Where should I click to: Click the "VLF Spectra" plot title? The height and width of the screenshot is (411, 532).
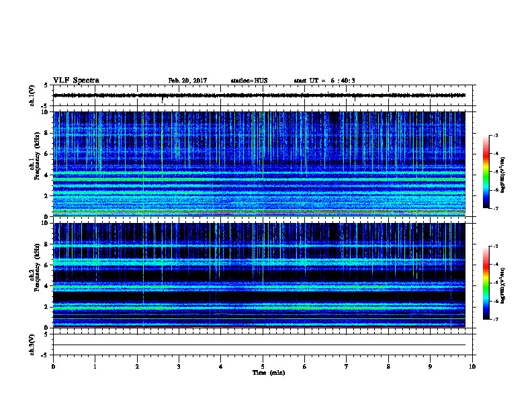[76, 81]
